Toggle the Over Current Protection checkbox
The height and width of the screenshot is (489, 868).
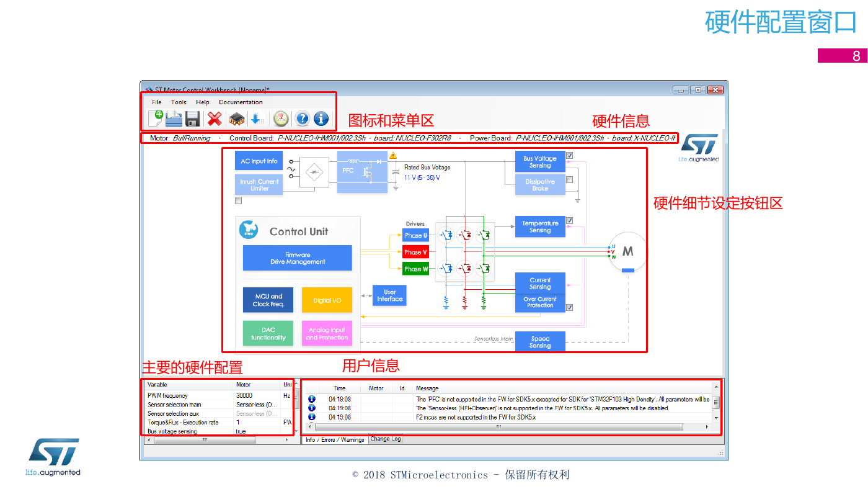pos(569,307)
